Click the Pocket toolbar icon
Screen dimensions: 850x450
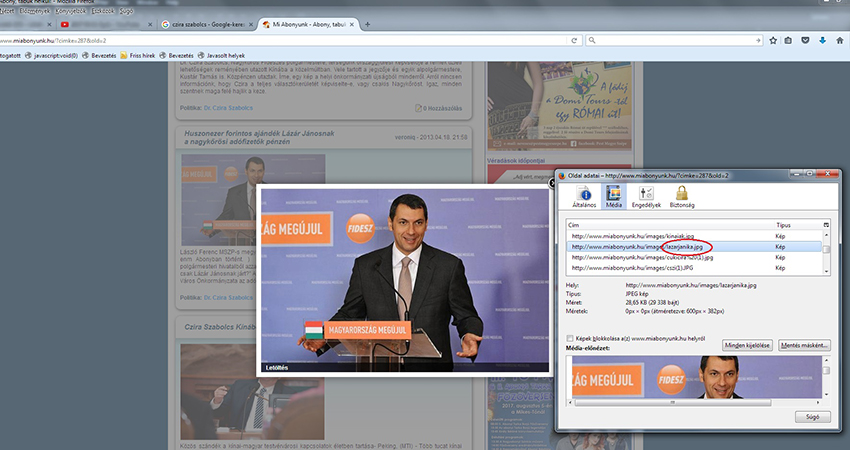click(806, 40)
